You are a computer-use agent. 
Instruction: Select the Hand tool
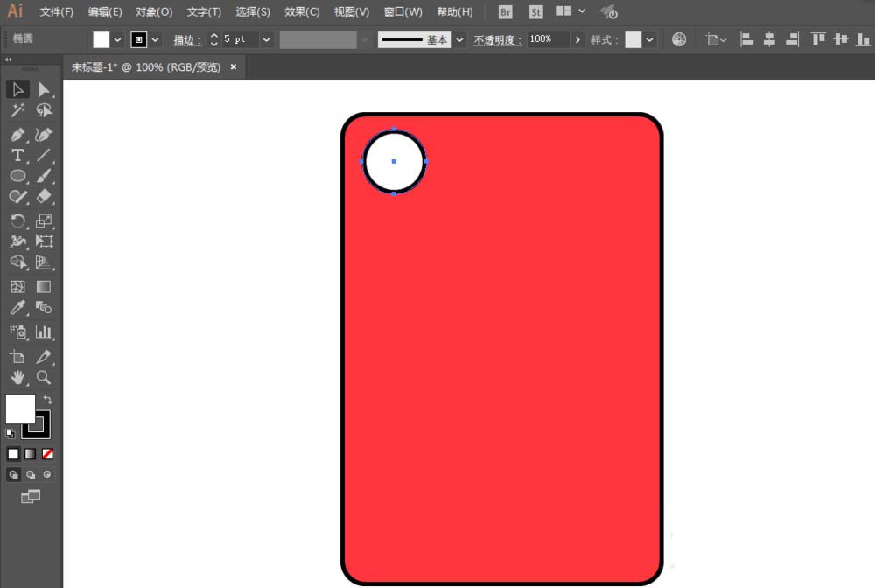click(x=17, y=378)
